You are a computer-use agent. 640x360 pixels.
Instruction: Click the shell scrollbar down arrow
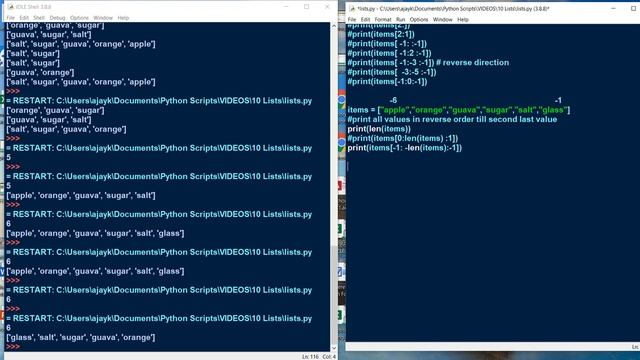pos(334,348)
